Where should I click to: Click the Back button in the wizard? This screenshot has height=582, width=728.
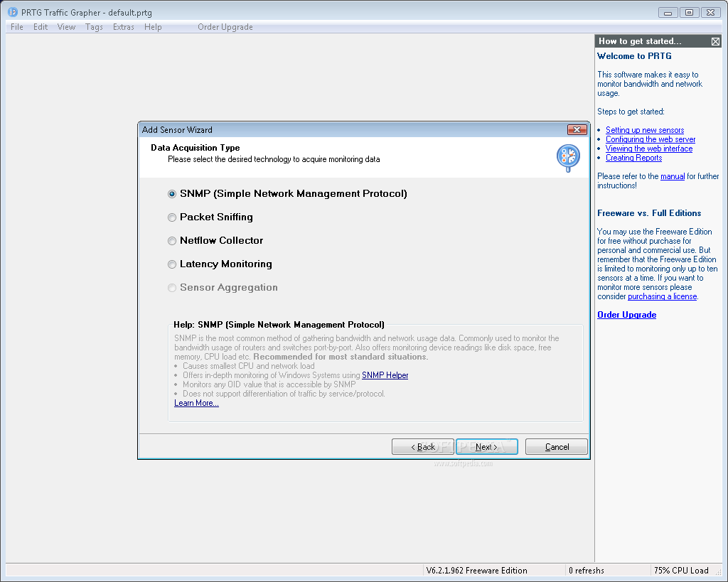click(x=422, y=446)
